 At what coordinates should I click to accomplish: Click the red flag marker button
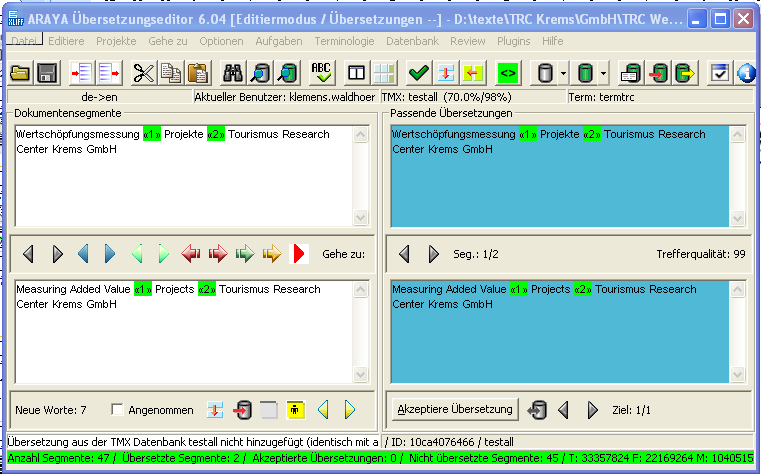(299, 254)
